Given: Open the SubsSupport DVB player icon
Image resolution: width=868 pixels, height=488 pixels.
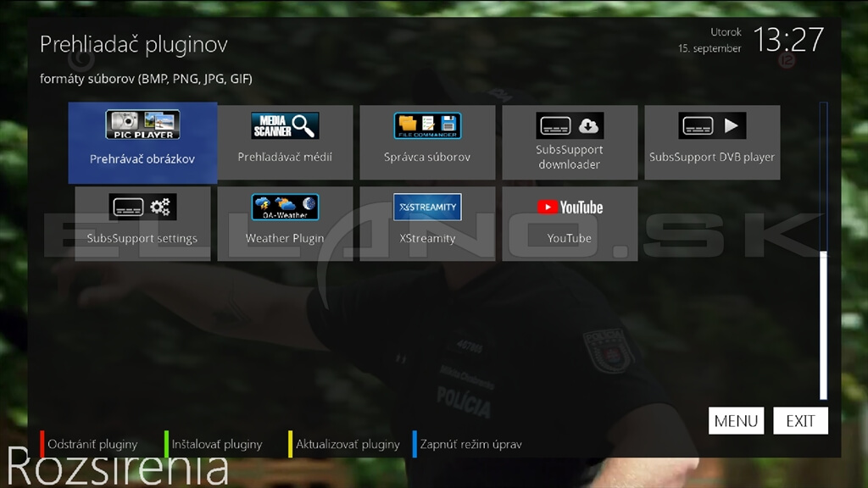Looking at the screenshot, I should coord(712,125).
